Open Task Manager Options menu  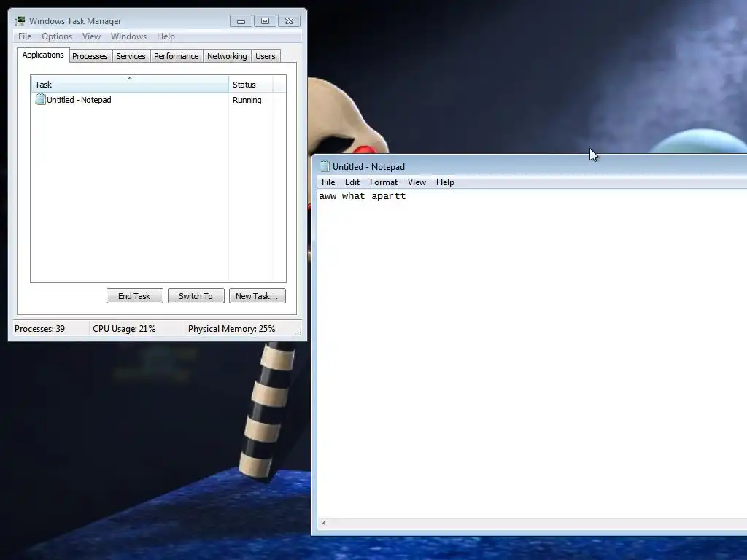click(57, 36)
